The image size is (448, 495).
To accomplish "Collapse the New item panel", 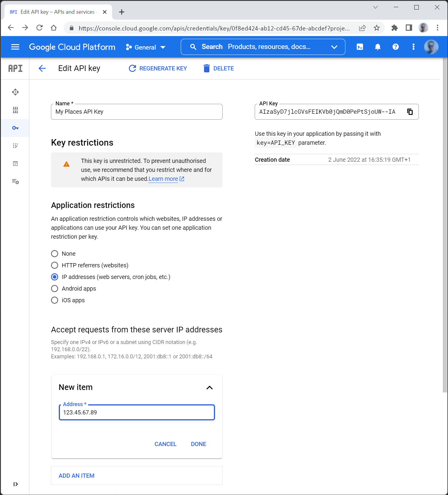I will tap(209, 388).
